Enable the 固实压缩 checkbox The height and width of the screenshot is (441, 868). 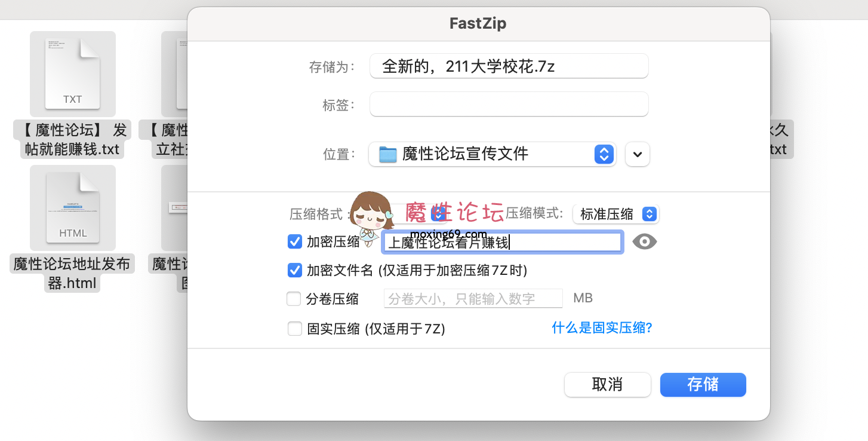(x=295, y=328)
